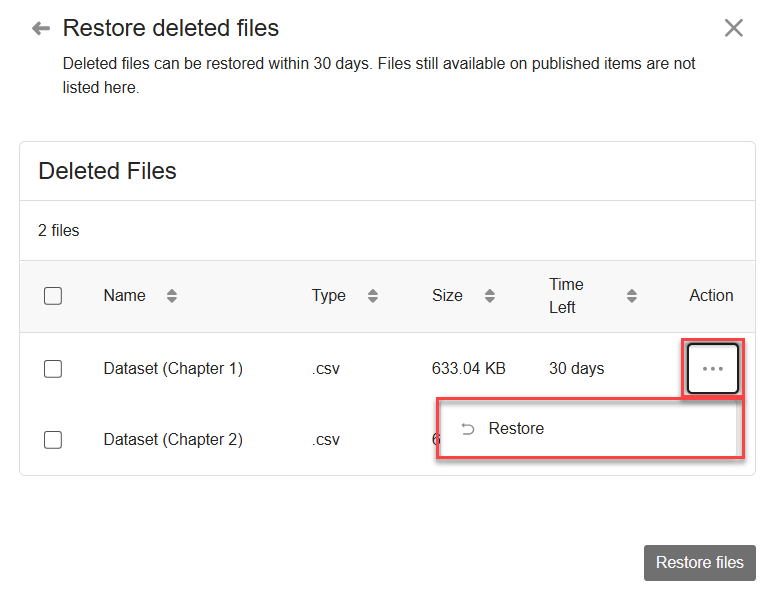Click the Name column header label

click(124, 296)
